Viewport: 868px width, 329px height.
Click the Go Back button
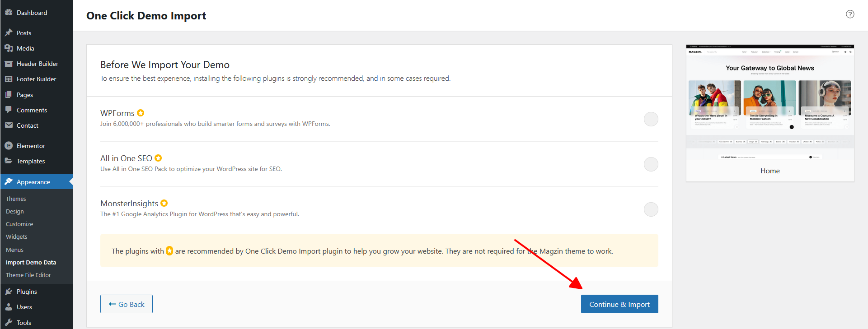point(127,304)
